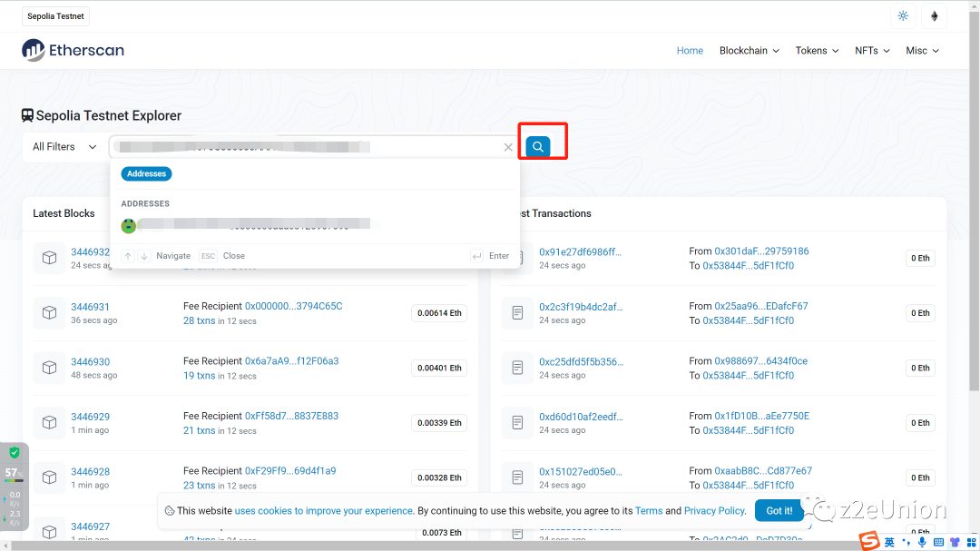
Task: Open fee recipient 0x000000...3794C65C
Action: pyautogui.click(x=294, y=307)
